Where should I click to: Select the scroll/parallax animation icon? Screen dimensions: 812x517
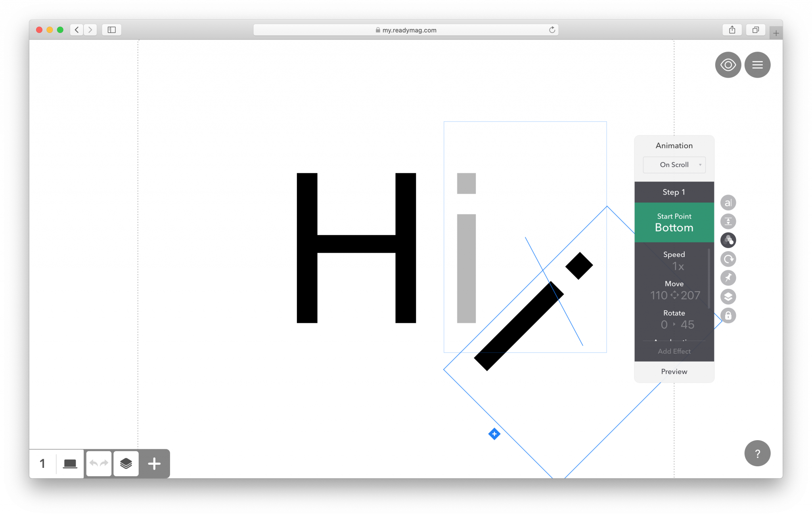point(728,240)
